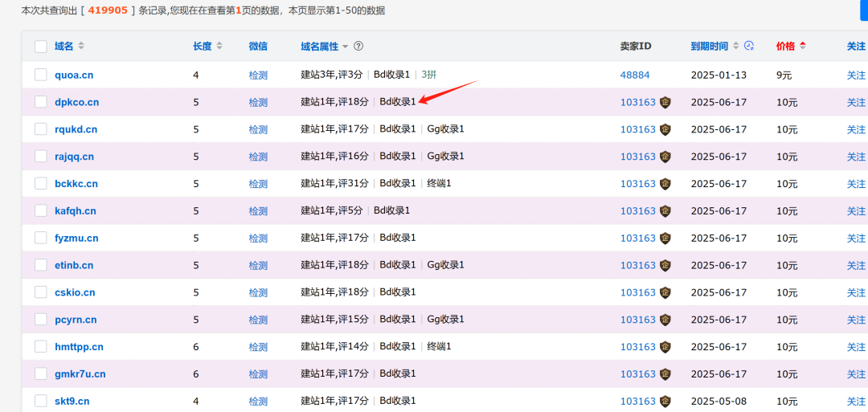Screen dimensions: 868x412
Task: Click the enterprise badge in the rajqq.cn row
Action: 665,157
